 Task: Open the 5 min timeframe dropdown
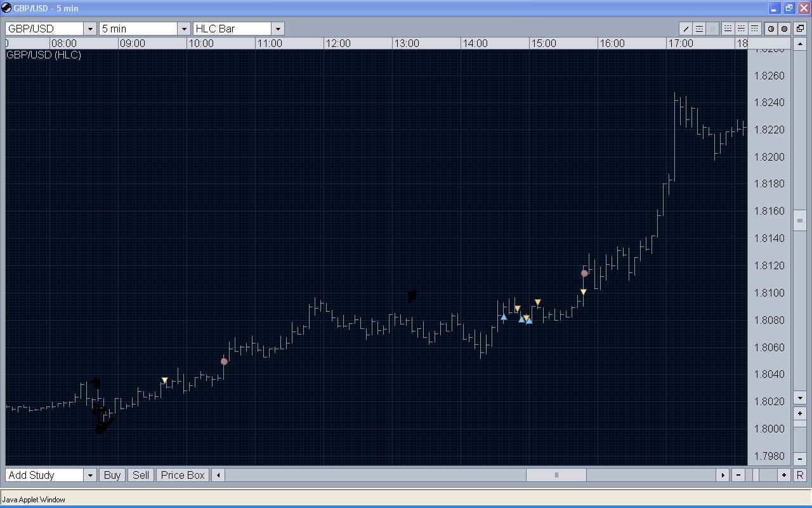(184, 29)
